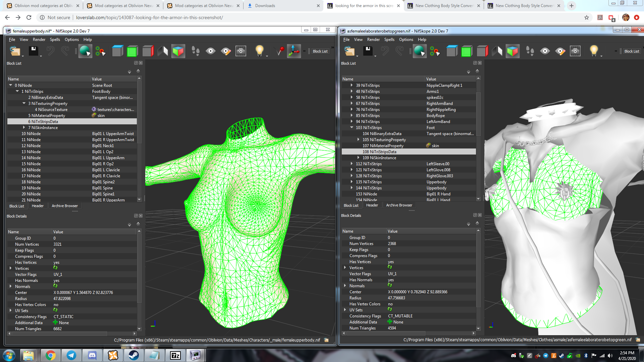This screenshot has width=644, height=362.
Task: Collapse 3 NiTexturingProperty tree row
Action: [24, 103]
